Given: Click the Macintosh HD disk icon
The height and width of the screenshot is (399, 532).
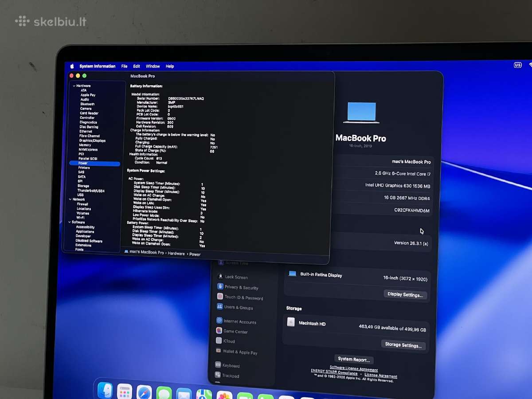Looking at the screenshot, I should pyautogui.click(x=291, y=322).
